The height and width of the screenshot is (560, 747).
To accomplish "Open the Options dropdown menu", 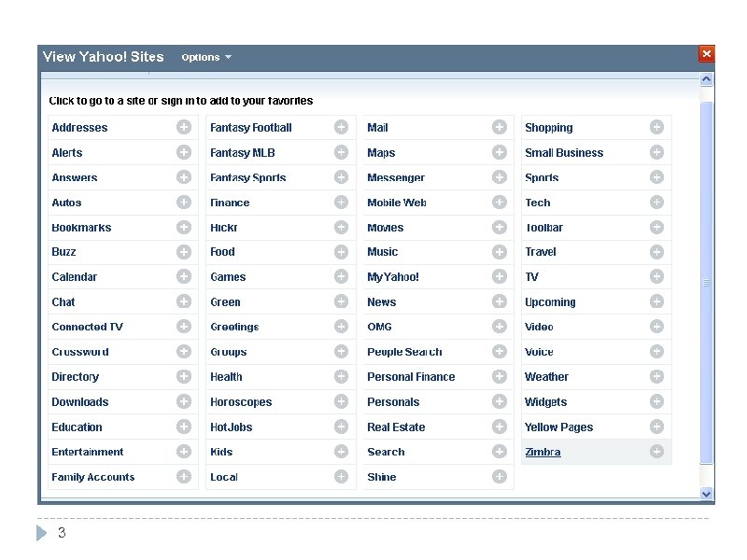I will (x=205, y=57).
